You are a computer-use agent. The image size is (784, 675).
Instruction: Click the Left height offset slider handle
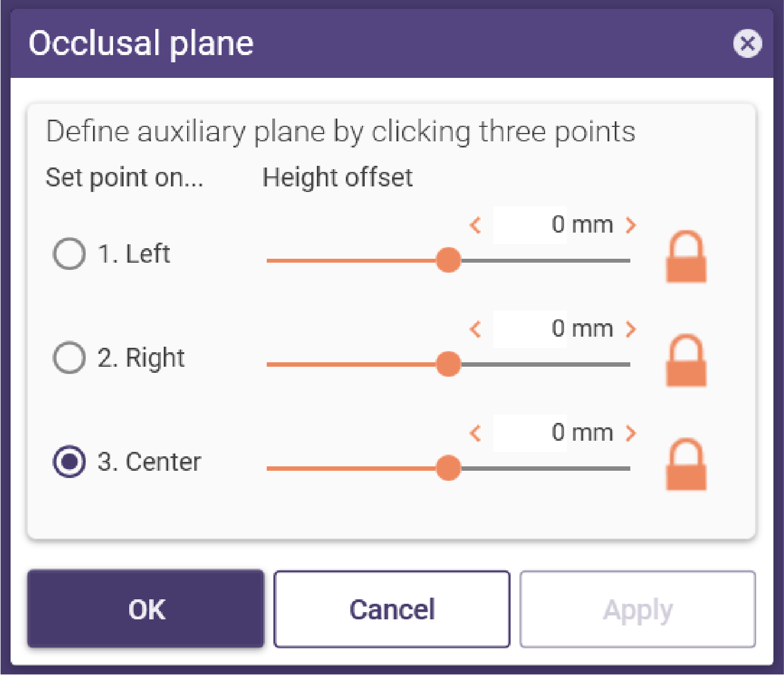pyautogui.click(x=448, y=260)
